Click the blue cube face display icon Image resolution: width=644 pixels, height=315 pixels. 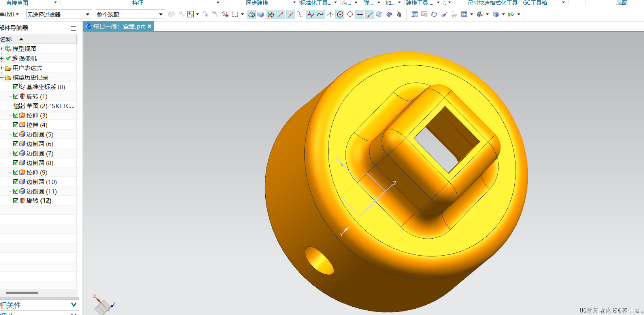point(495,14)
